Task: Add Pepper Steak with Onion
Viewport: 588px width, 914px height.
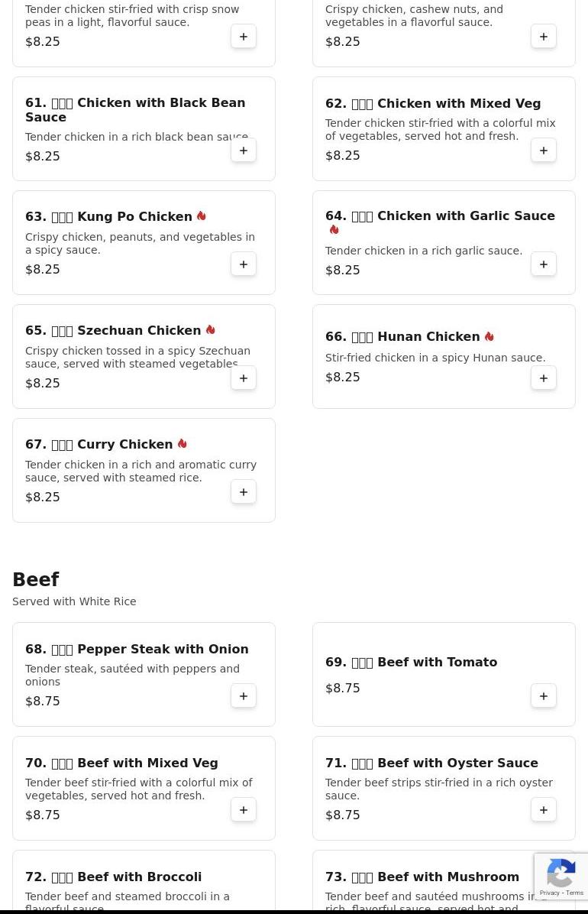Action: tap(244, 696)
